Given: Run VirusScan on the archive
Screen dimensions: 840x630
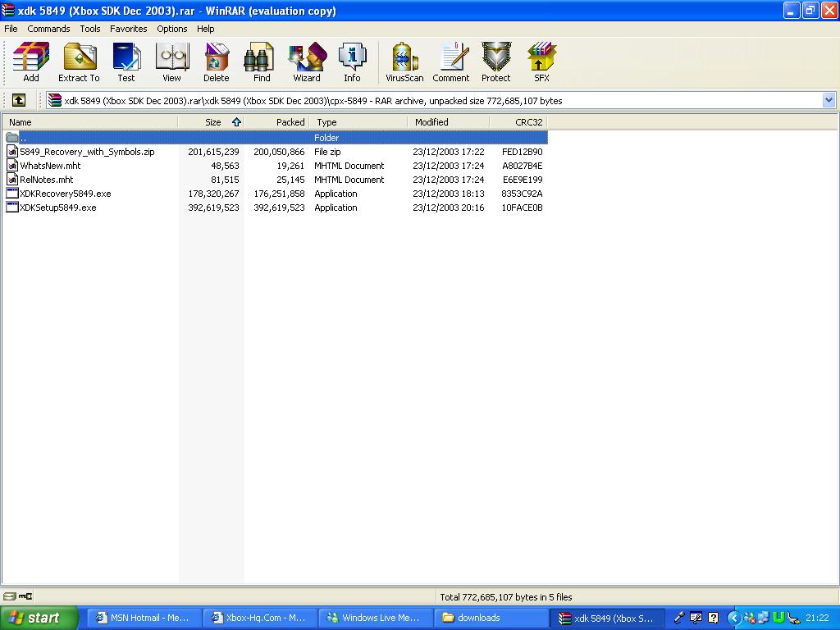Looking at the screenshot, I should tap(404, 62).
